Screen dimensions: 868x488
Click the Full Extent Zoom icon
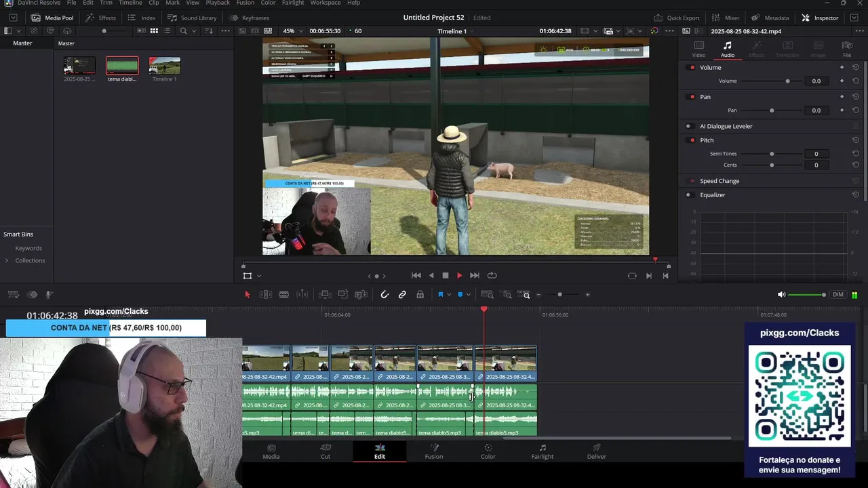(487, 295)
